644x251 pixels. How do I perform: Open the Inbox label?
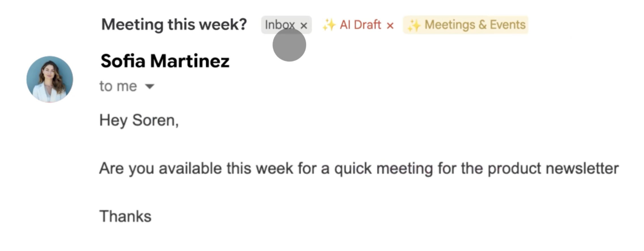(279, 25)
